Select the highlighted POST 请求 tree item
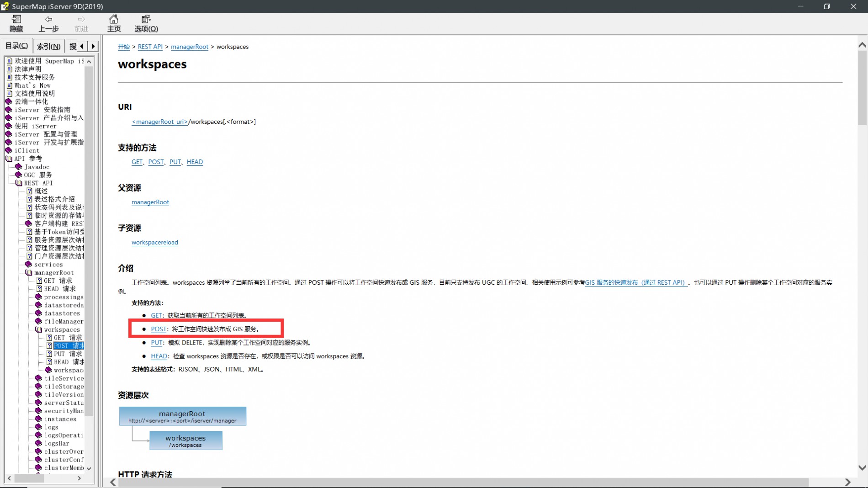 tap(69, 346)
